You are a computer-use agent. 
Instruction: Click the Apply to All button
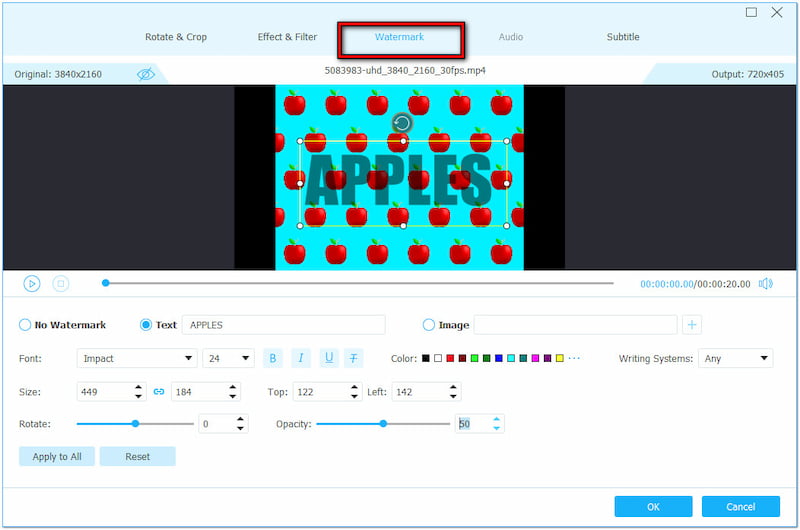point(57,456)
